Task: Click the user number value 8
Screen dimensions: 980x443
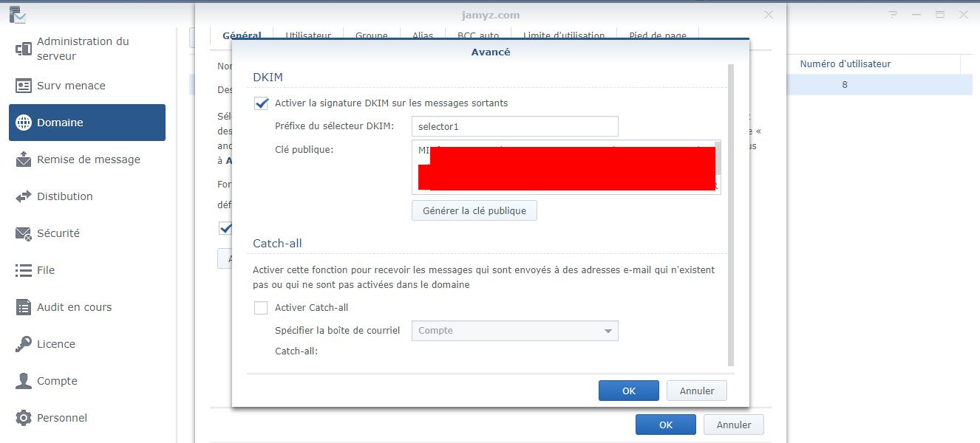Action: click(845, 85)
